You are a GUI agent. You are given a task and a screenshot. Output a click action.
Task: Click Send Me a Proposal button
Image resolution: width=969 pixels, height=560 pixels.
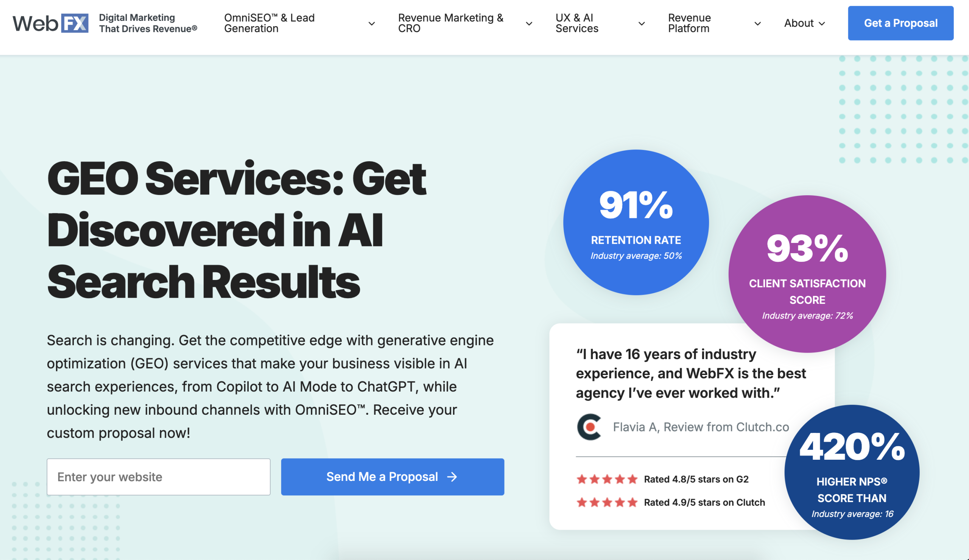[x=392, y=477]
